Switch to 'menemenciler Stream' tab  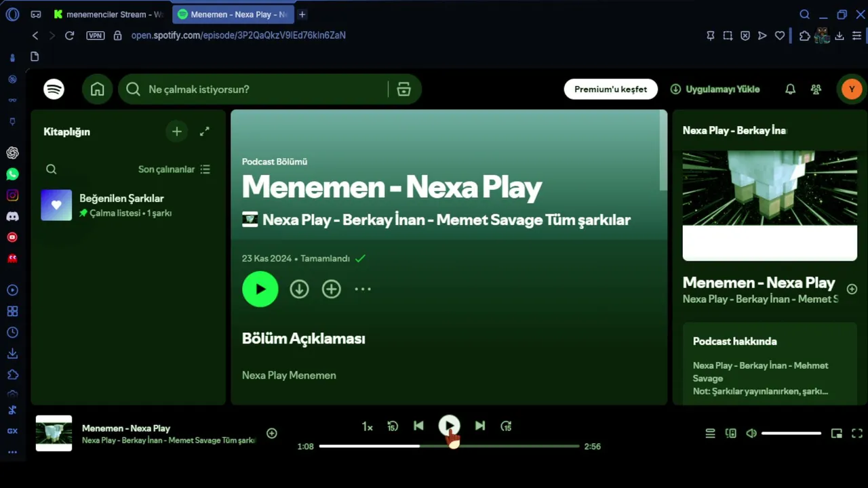[108, 14]
